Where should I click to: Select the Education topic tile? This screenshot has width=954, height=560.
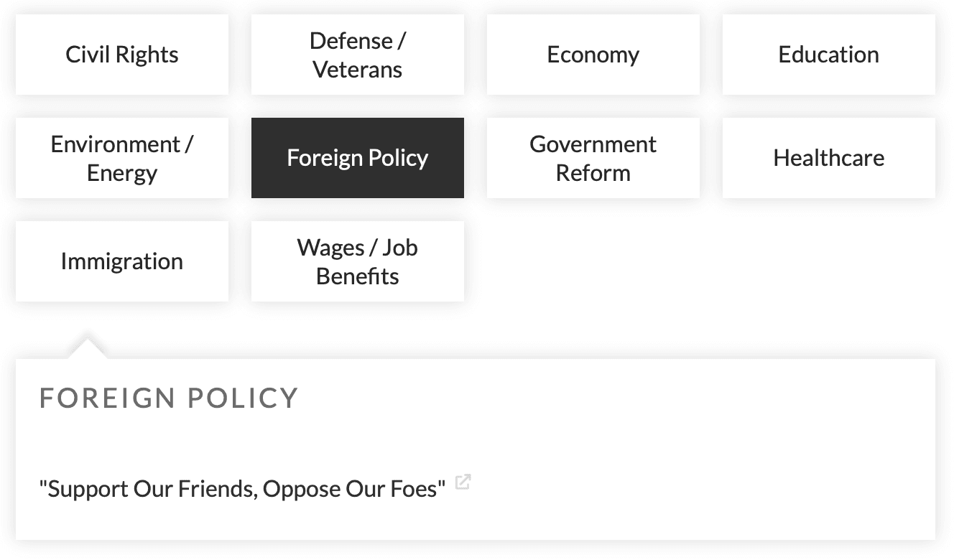click(x=828, y=54)
